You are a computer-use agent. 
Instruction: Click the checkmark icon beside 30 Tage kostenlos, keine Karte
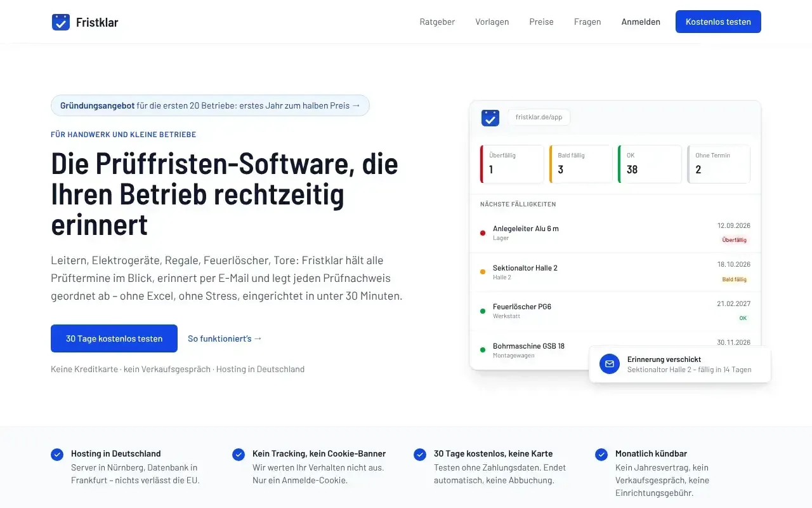(420, 455)
